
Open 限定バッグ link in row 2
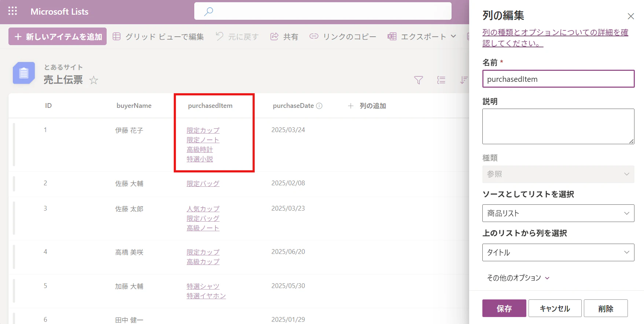coord(203,183)
